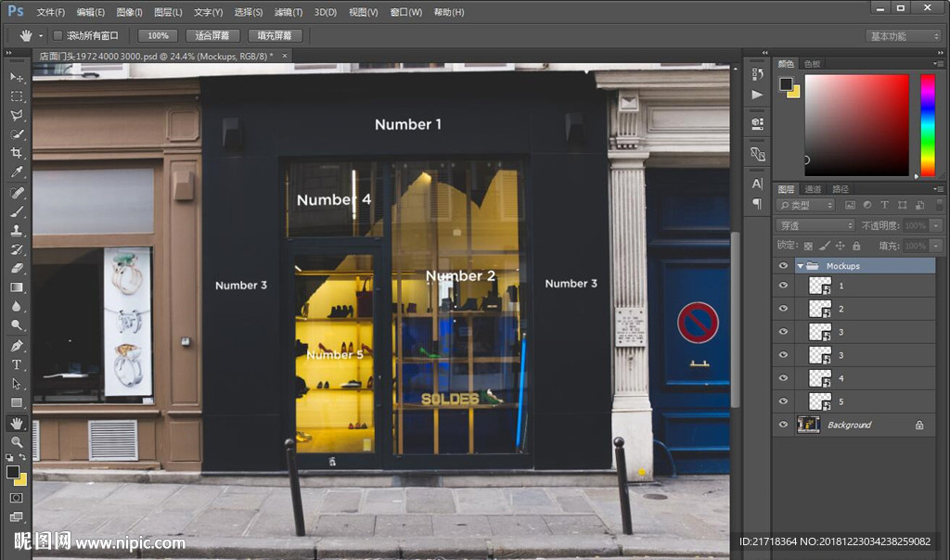Open the 基本功能 workspace dropdown
This screenshot has height=560, width=950.
pyautogui.click(x=904, y=36)
